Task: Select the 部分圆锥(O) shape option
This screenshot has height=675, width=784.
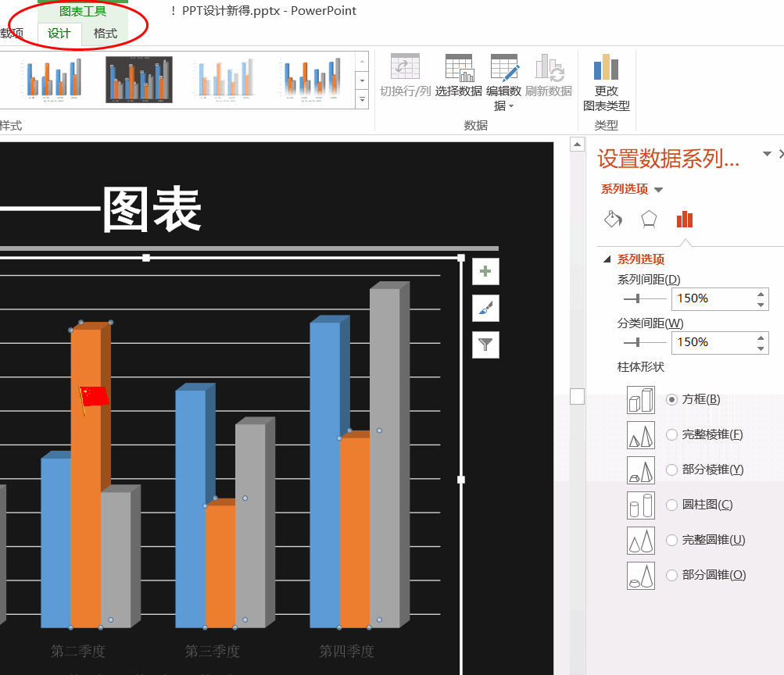Action: (671, 575)
